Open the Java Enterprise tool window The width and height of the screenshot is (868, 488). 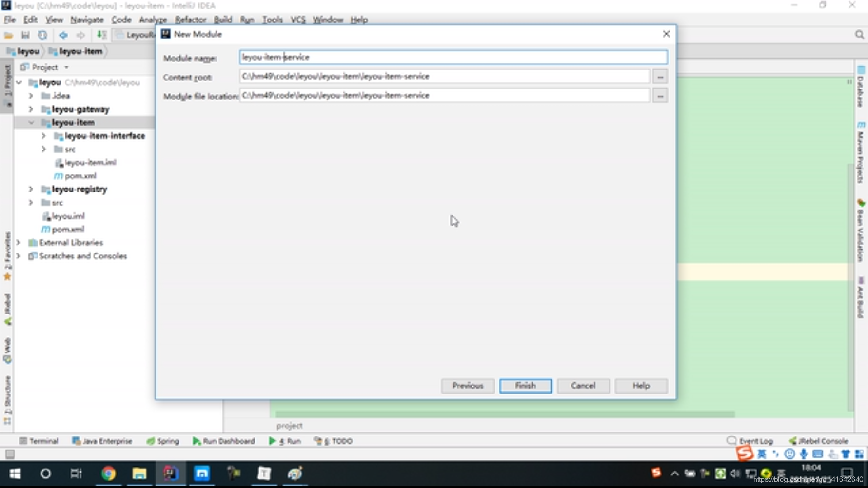102,441
